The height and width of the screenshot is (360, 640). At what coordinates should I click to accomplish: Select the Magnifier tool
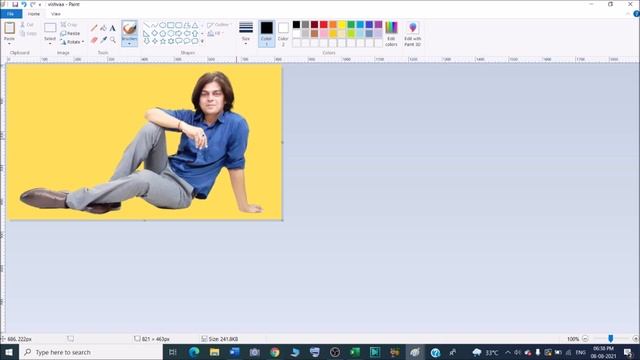113,40
